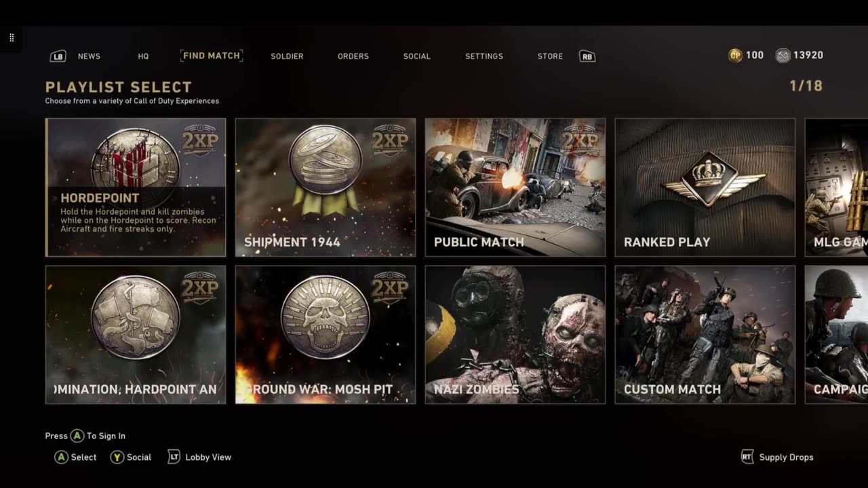The width and height of the screenshot is (868, 488).
Task: Switch to the SOLDIER tab
Action: [x=287, y=56]
